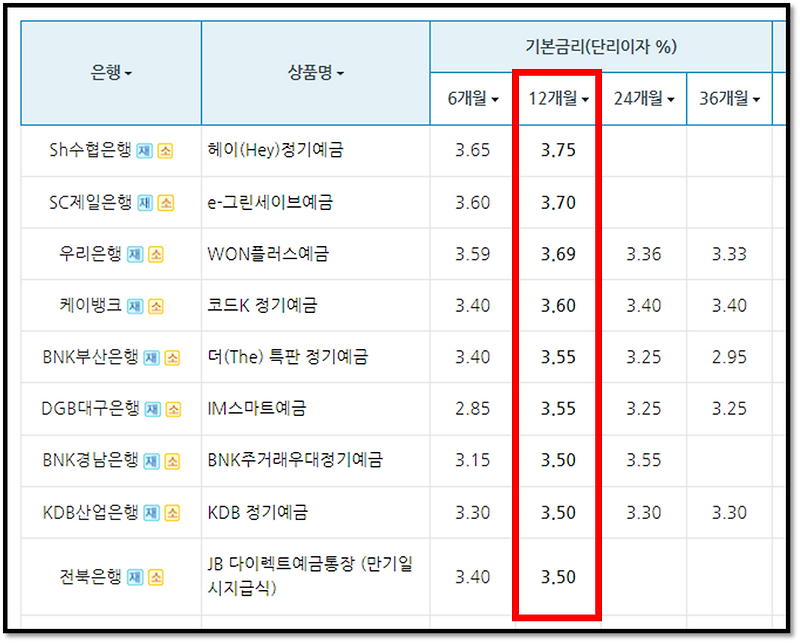Click the 3.36 rate for 우리은행
Screen dimensions: 800x643
click(x=644, y=254)
